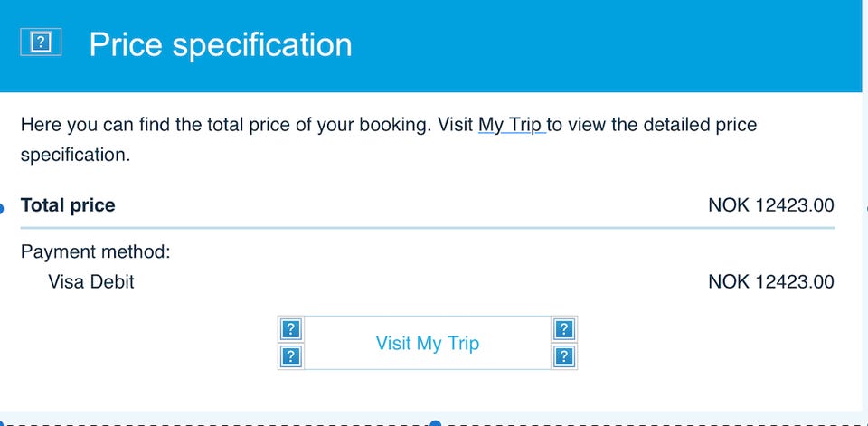This screenshot has width=868, height=426.
Task: Click the Price specification heading
Action: (x=220, y=44)
